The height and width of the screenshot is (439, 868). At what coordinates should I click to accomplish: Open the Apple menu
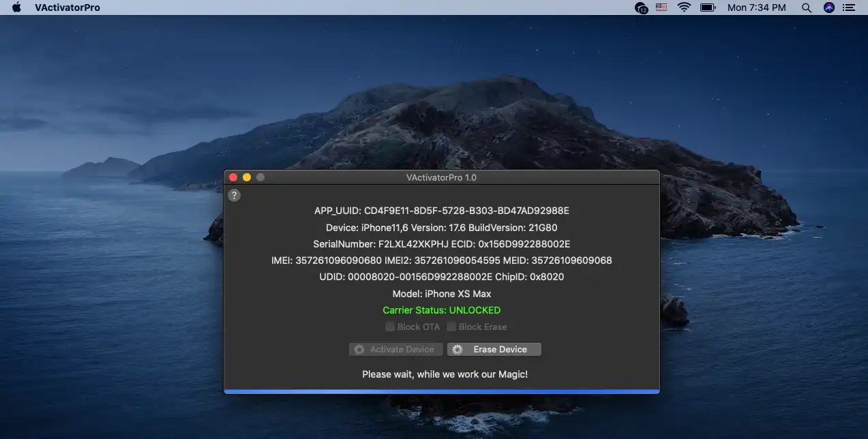16,7
